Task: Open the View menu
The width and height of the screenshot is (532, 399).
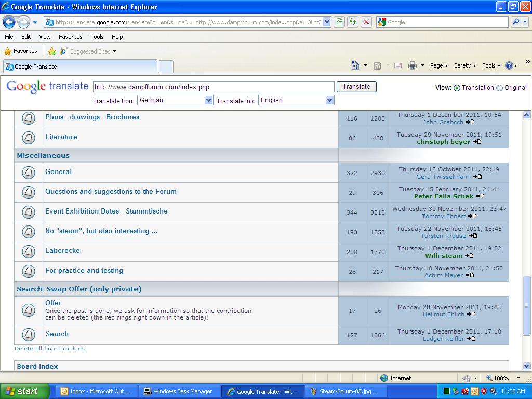Action: point(45,37)
